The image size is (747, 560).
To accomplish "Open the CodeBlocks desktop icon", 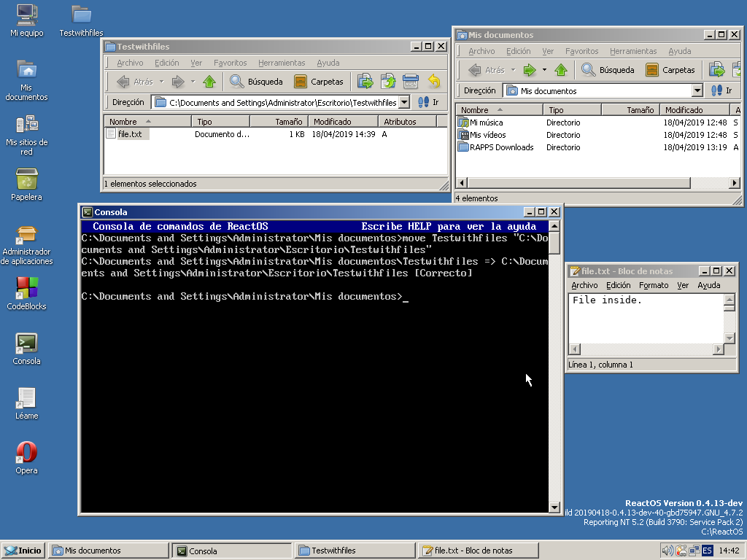I will (x=26, y=289).
